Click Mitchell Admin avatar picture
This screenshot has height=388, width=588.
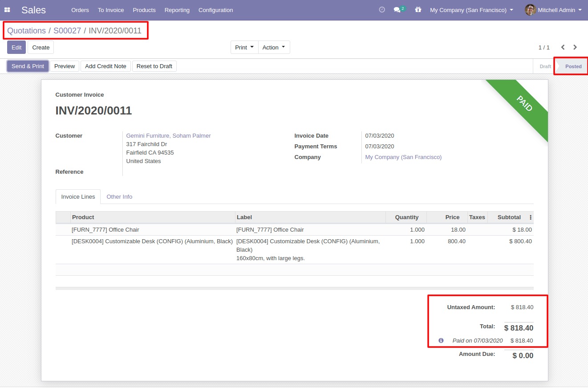coord(530,10)
